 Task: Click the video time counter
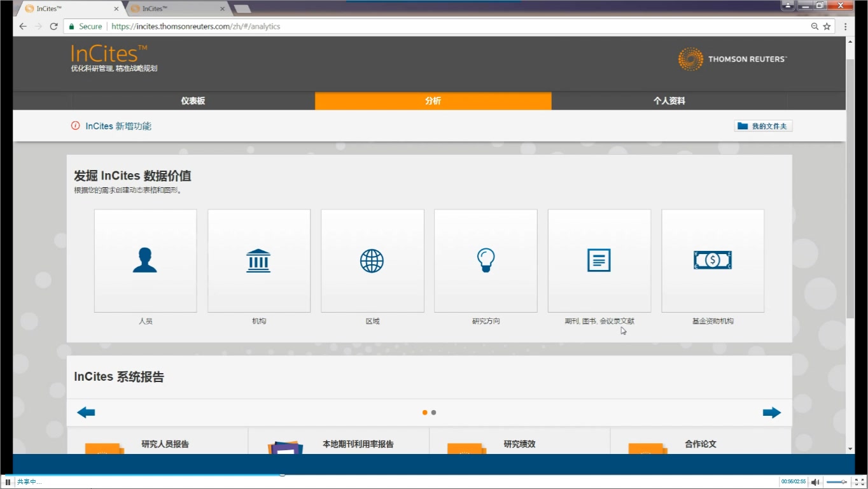click(x=794, y=482)
